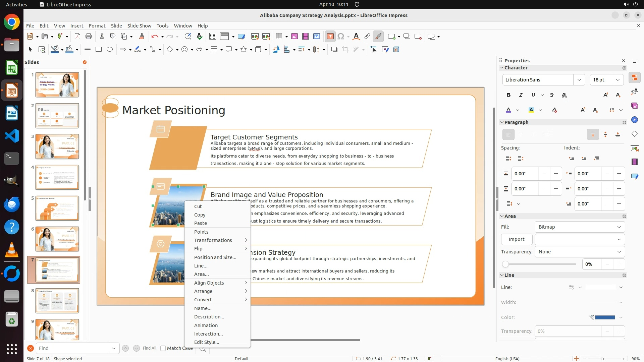The image size is (644, 362).
Task: Click the Insert Table icon
Action: (x=279, y=37)
